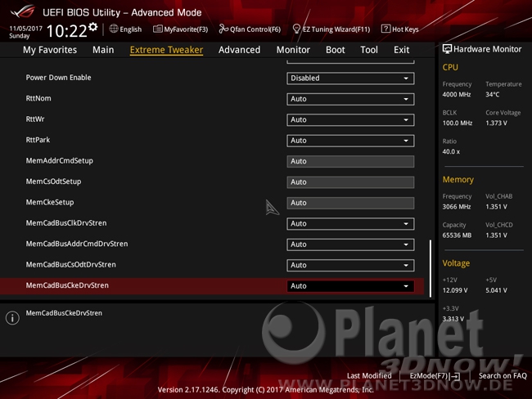This screenshot has height=399, width=532.
Task: Click the MemCkeSetup value field
Action: tap(350, 203)
